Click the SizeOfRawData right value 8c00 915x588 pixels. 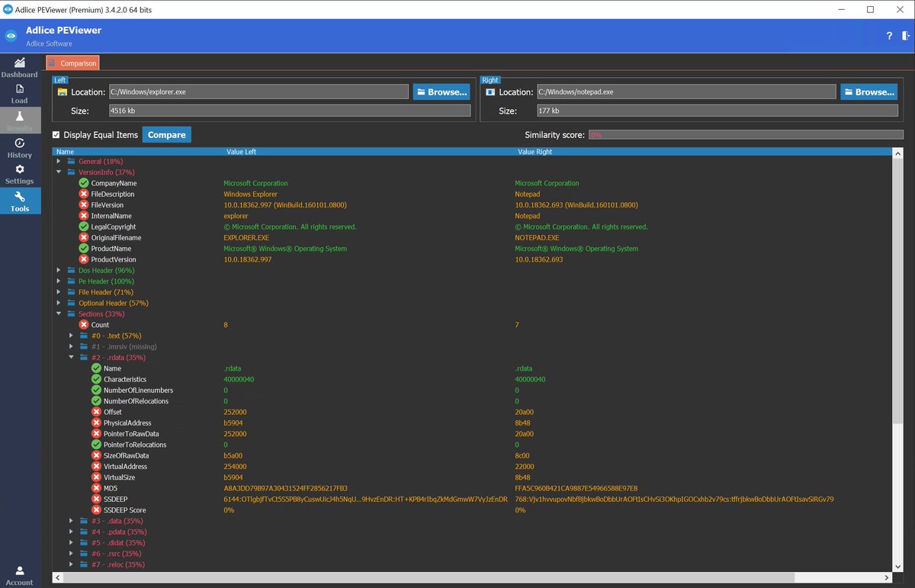(x=522, y=455)
